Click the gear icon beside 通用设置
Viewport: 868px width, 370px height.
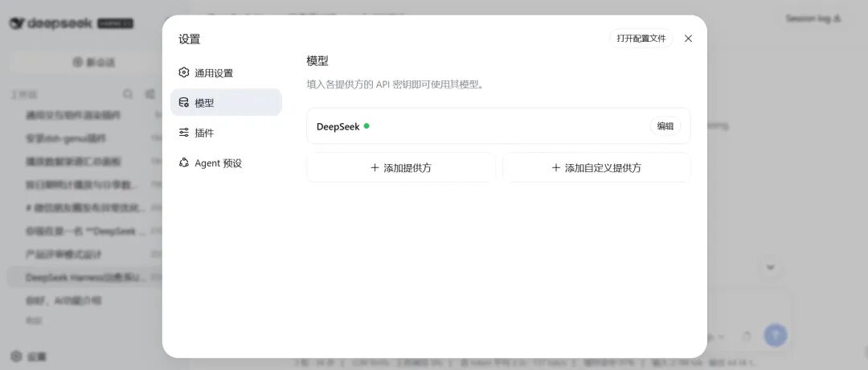pyautogui.click(x=184, y=72)
